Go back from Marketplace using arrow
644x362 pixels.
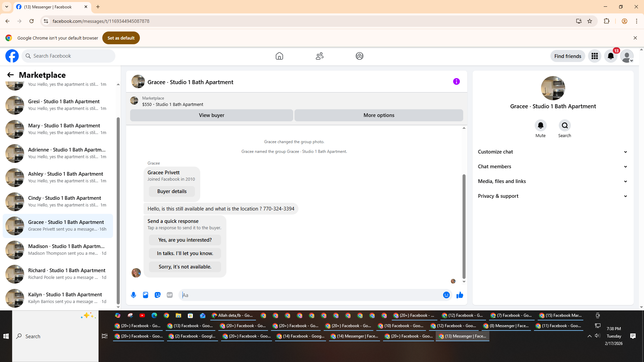tap(10, 75)
